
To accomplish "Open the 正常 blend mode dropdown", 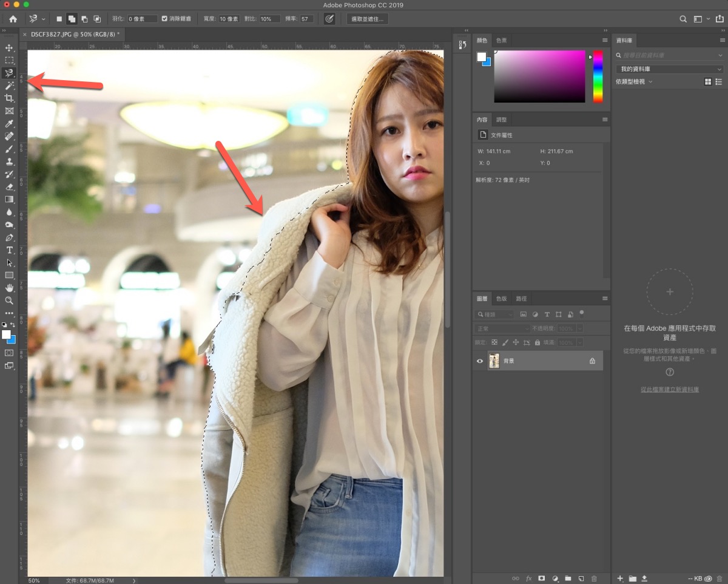I will click(502, 328).
